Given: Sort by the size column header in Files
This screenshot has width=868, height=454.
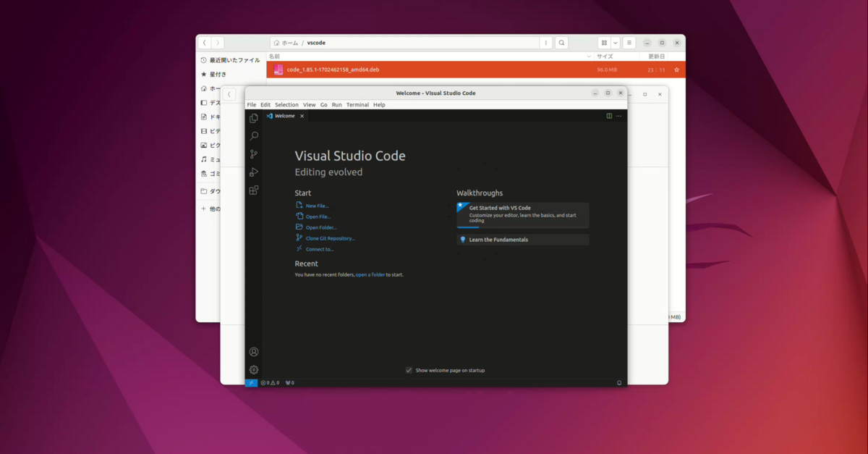Looking at the screenshot, I should (605, 56).
